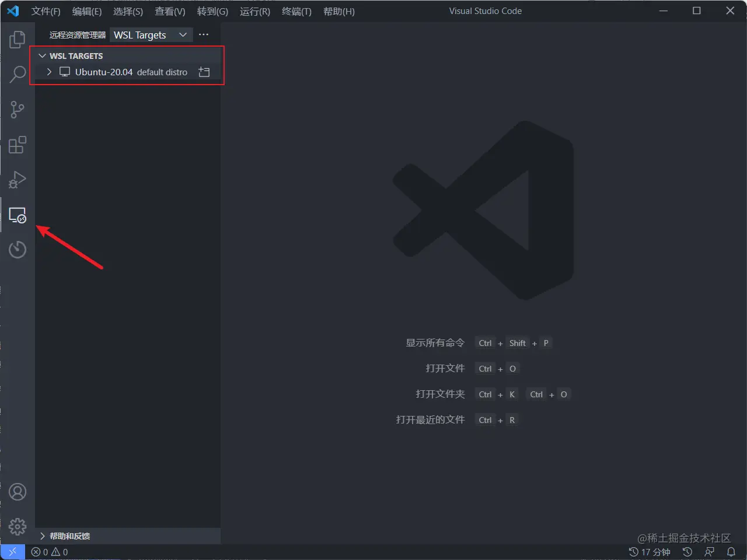Open the 选择(S) menu
Viewport: 747px width, 560px height.
128,11
